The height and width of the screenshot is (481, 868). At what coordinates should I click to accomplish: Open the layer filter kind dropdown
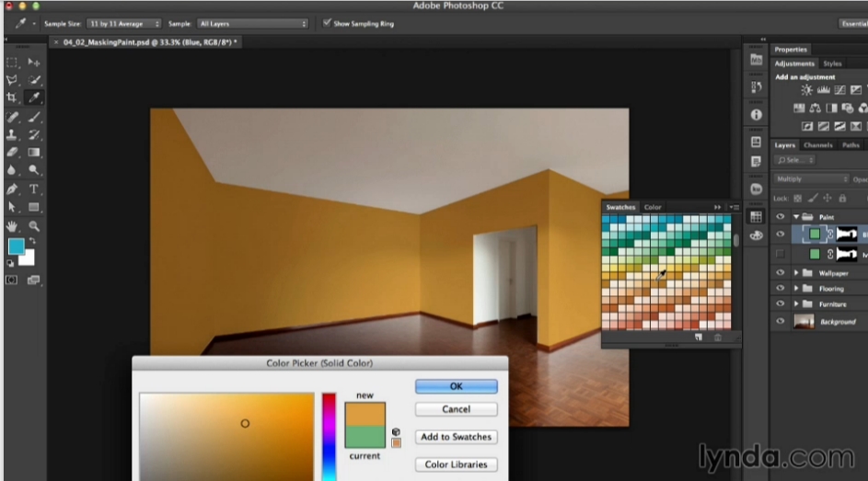pos(795,160)
